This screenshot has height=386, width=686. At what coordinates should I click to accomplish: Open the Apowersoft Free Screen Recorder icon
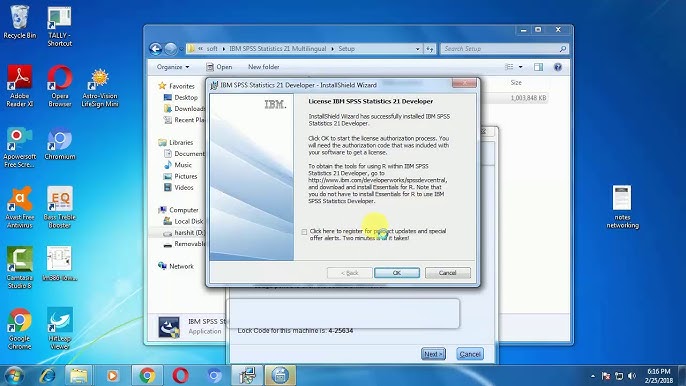point(20,147)
